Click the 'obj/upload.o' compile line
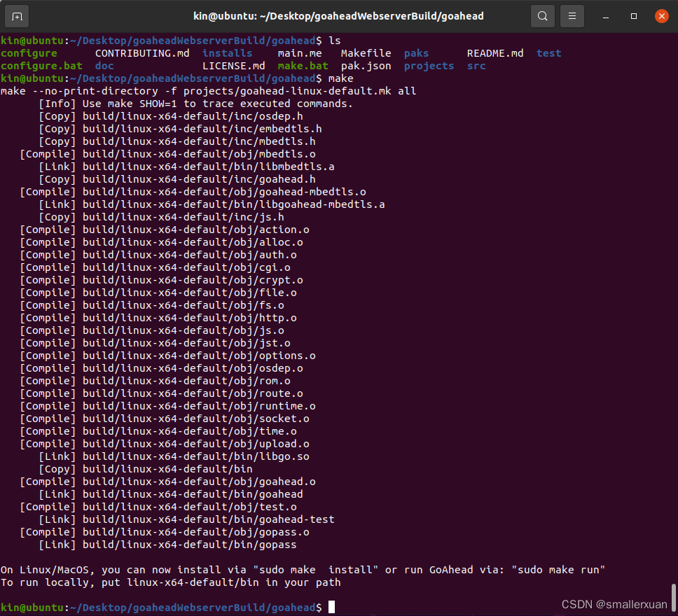The width and height of the screenshot is (678, 616). tap(165, 444)
